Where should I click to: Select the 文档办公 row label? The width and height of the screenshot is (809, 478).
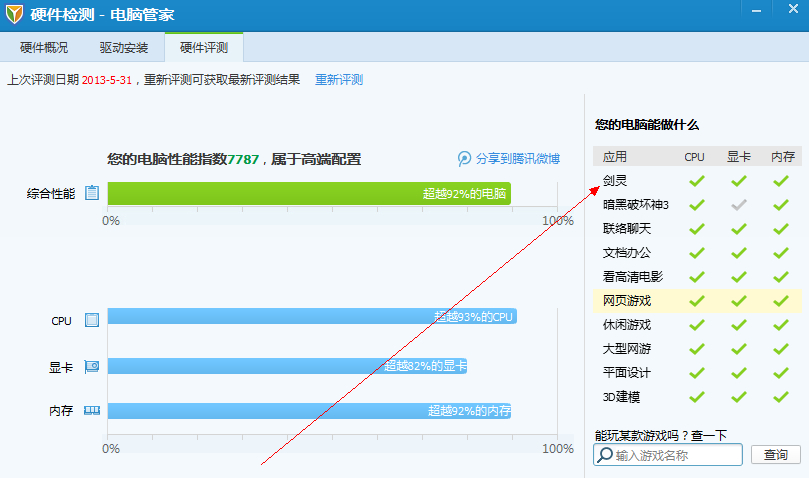click(627, 253)
